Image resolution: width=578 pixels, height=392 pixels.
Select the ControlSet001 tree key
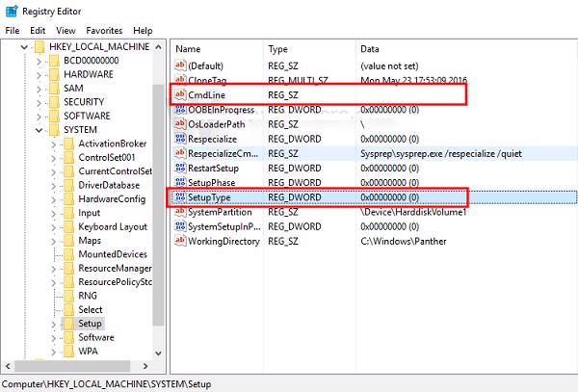107,158
